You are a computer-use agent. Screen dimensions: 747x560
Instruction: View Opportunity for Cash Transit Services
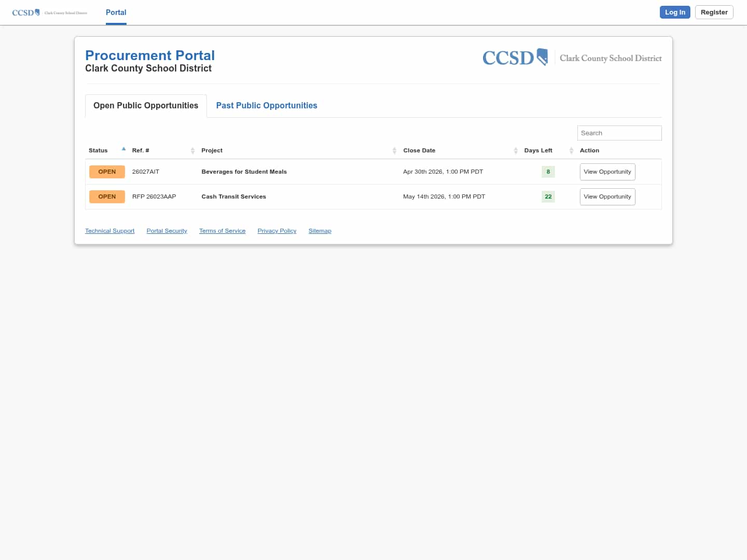coord(607,197)
